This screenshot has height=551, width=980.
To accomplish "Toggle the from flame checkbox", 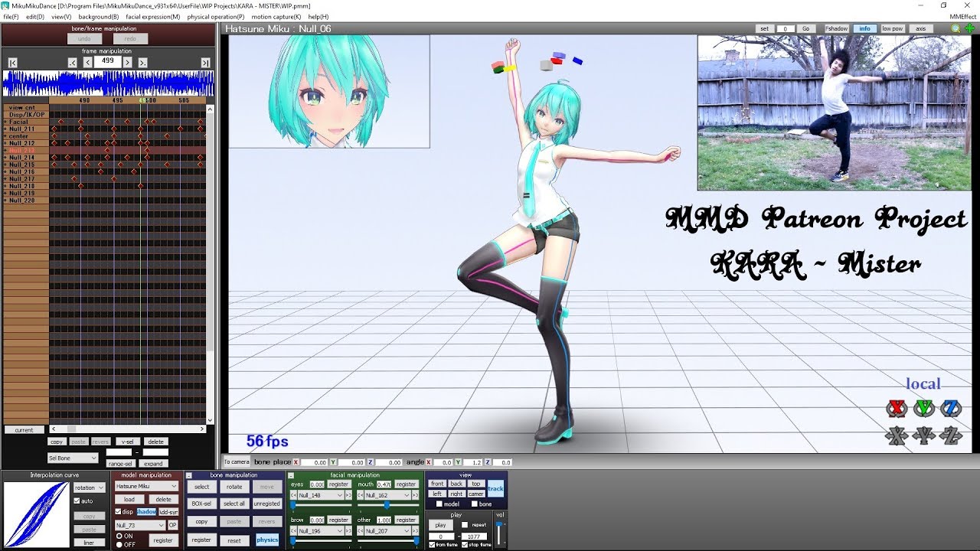I will (x=433, y=544).
